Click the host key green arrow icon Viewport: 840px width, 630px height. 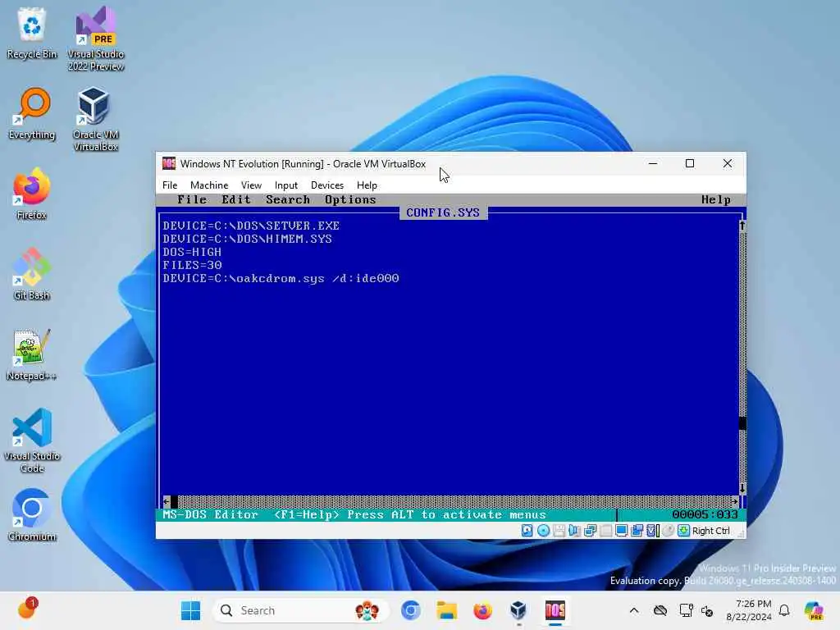coord(683,531)
